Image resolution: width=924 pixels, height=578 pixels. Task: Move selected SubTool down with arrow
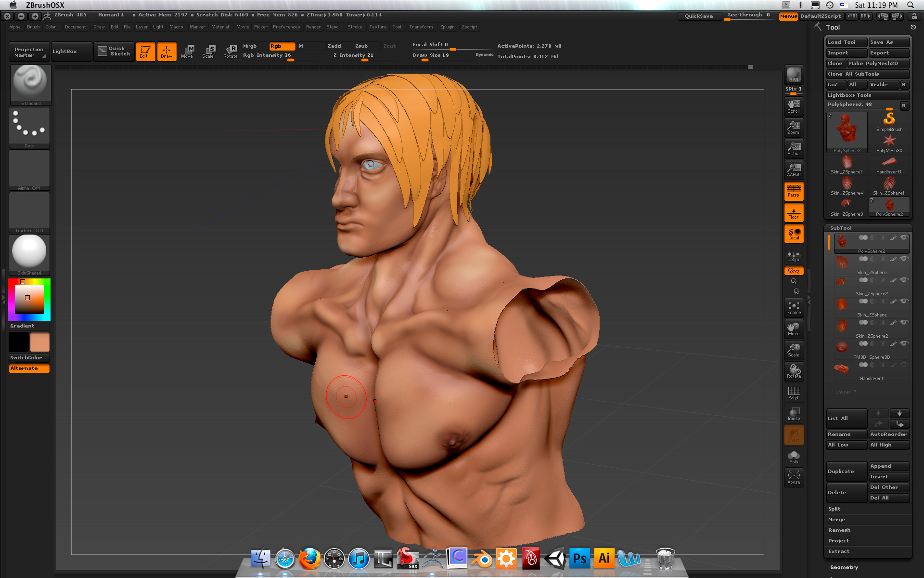pos(899,413)
